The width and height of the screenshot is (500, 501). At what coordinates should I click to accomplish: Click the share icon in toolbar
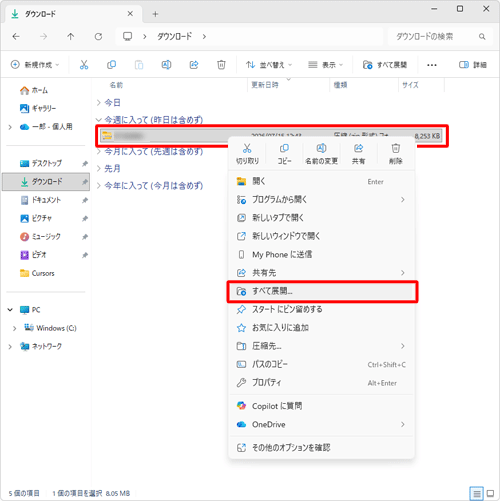coord(194,65)
